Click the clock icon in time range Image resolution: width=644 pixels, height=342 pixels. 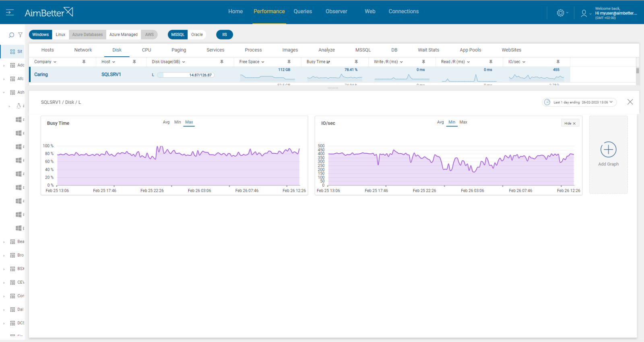point(547,102)
